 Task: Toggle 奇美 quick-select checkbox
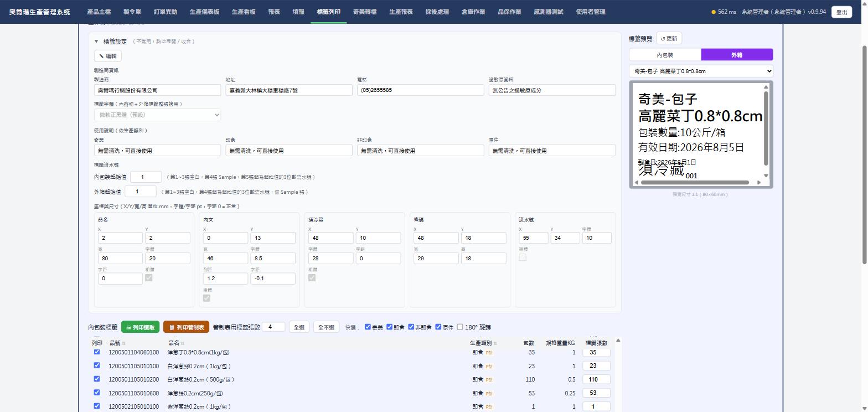pos(368,327)
